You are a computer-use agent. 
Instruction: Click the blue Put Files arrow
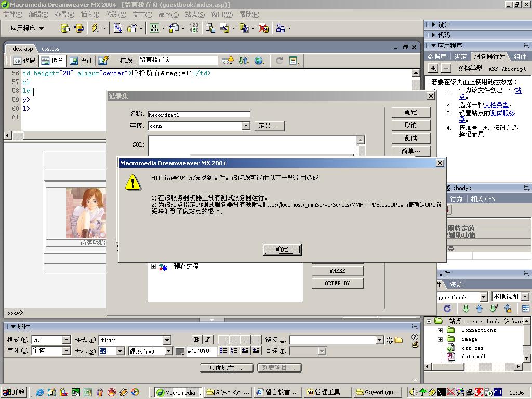(x=480, y=309)
